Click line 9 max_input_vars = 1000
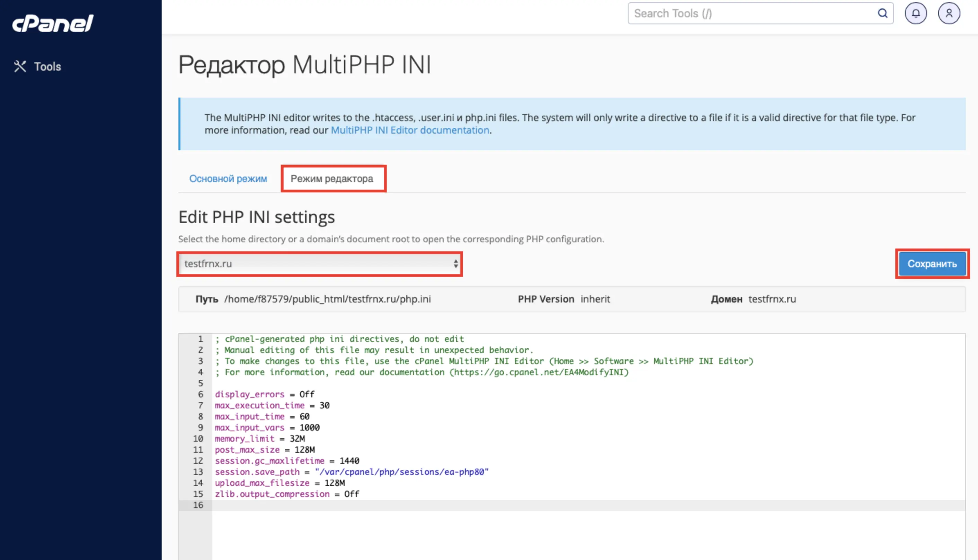978x560 pixels. coord(267,428)
